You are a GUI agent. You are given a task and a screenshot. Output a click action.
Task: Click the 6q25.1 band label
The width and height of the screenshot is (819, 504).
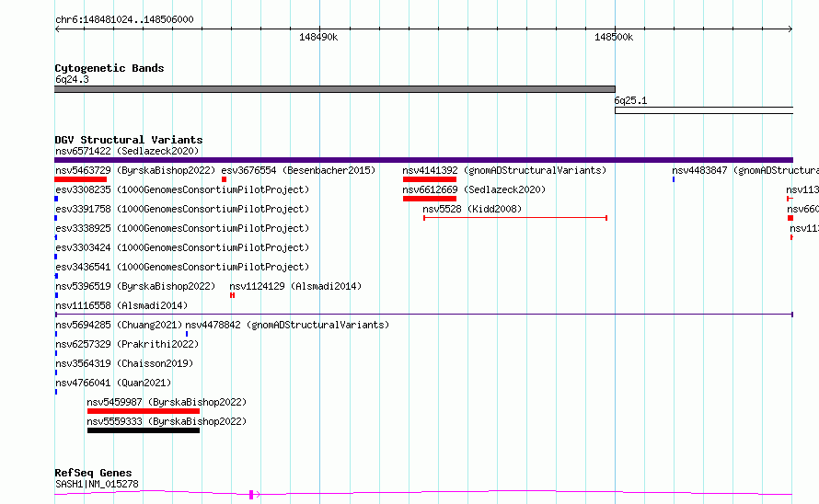630,100
